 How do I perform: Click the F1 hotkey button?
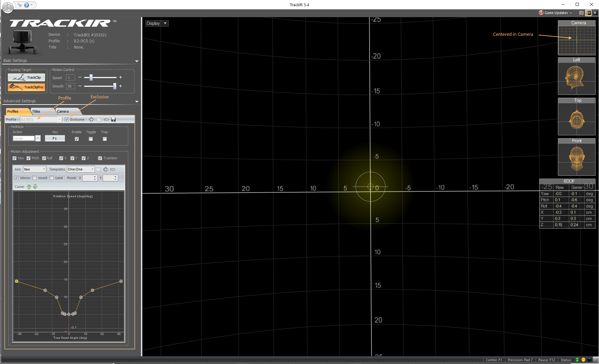pos(55,138)
